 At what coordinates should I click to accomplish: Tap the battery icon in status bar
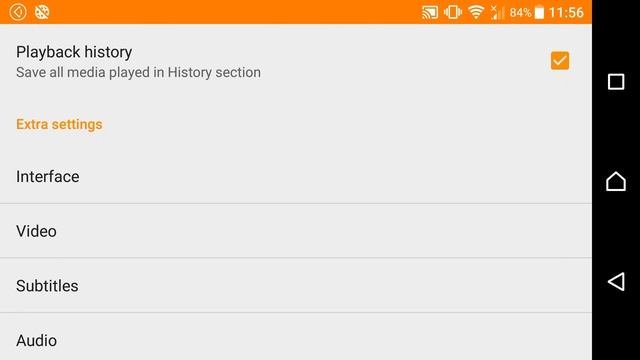point(539,13)
